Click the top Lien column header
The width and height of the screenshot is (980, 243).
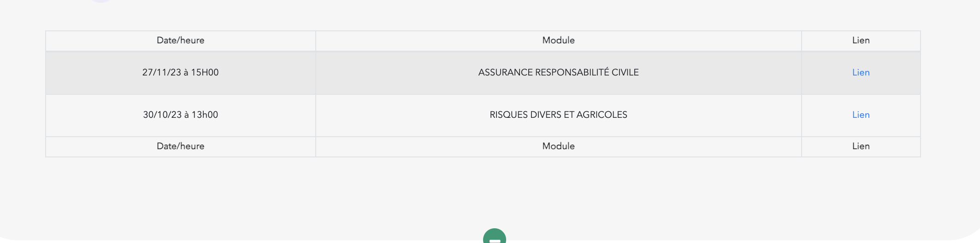point(861,40)
